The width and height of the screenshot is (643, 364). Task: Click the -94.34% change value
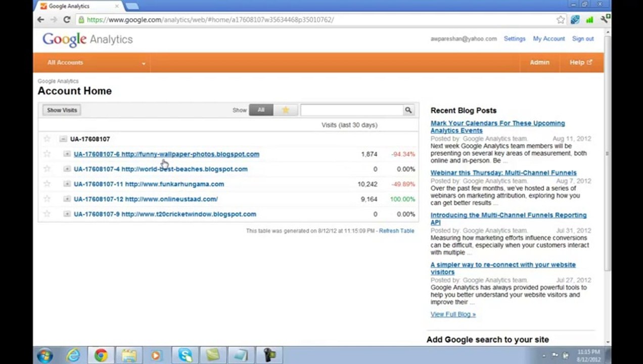[x=403, y=154]
